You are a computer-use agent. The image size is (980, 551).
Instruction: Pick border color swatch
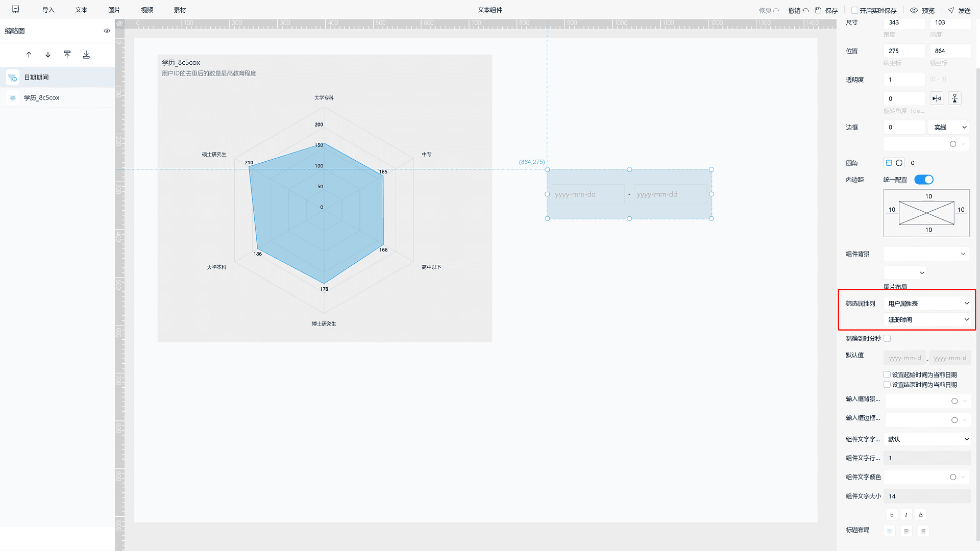coord(953,144)
